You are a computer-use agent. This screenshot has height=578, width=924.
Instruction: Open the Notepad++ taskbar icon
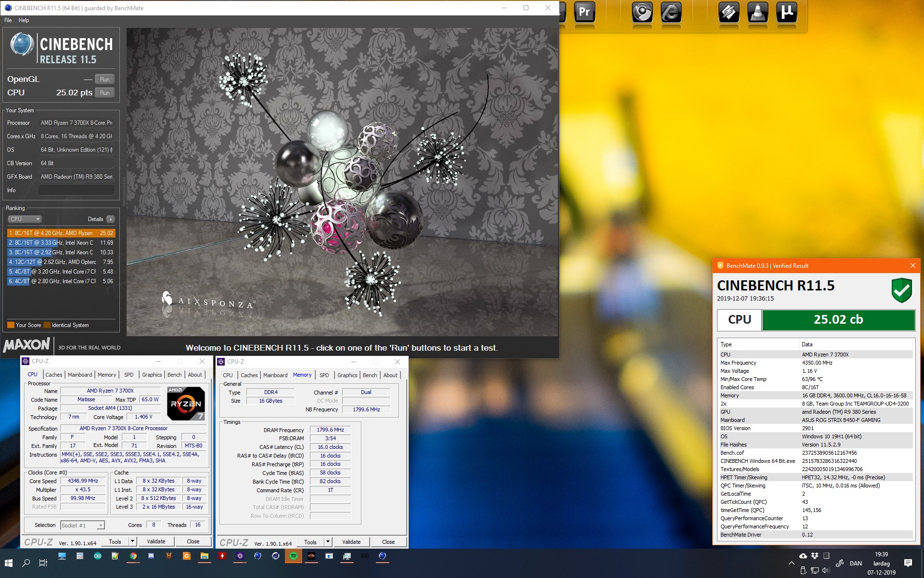(x=115, y=556)
